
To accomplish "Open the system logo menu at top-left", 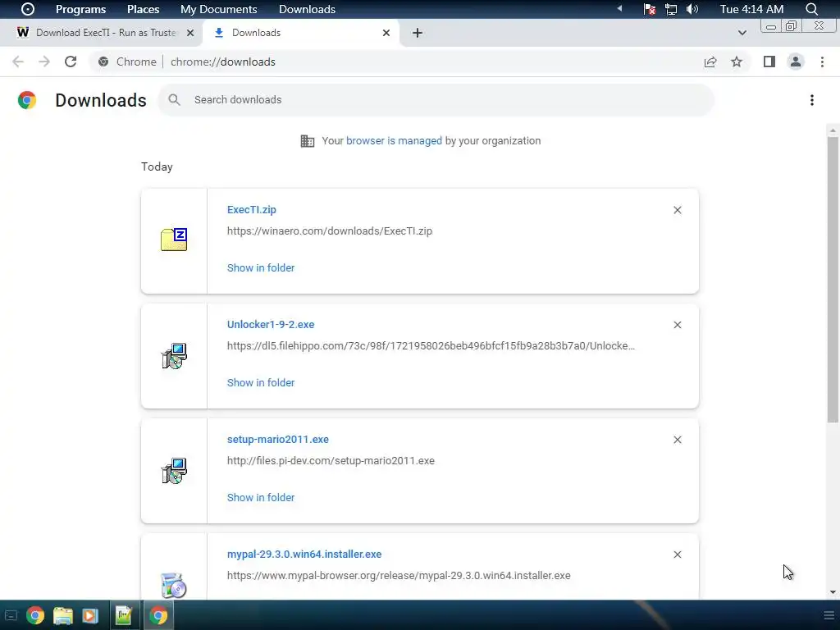I will click(28, 9).
